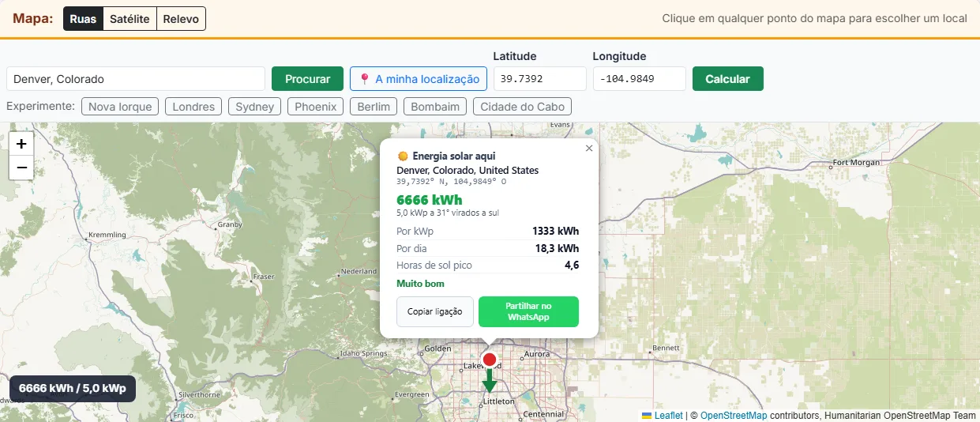The image size is (980, 422).
Task: Click the Procurar button
Action: coord(307,79)
